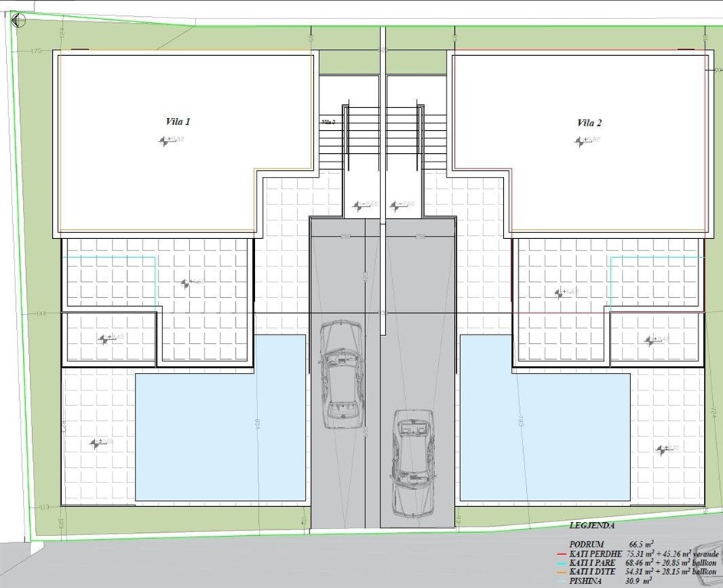Select the lower car on the driveway
Image resolution: width=723 pixels, height=588 pixels.
pos(413,462)
